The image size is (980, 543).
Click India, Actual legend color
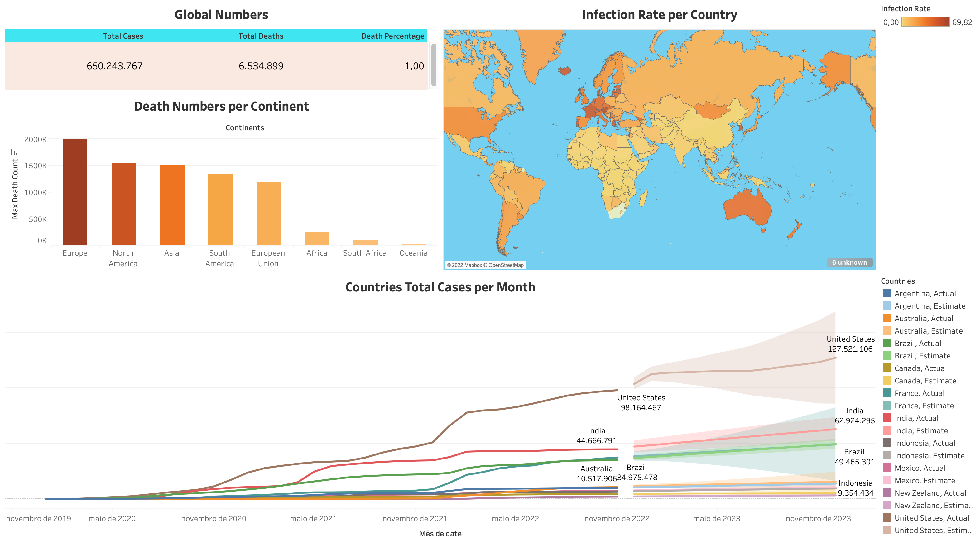coord(887,418)
